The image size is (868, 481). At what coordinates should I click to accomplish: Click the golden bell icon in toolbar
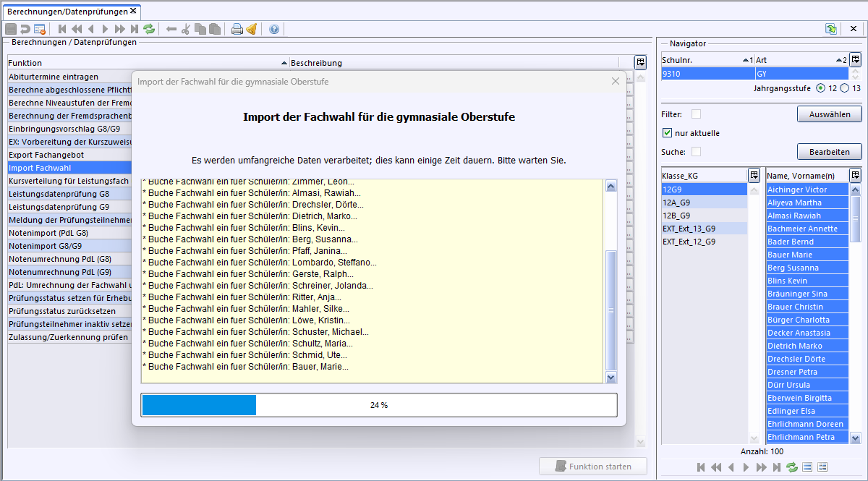click(x=251, y=29)
